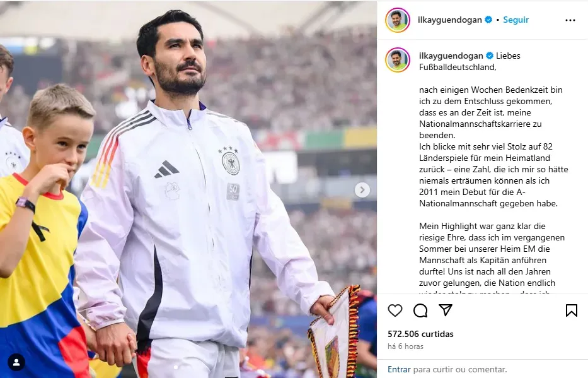The height and width of the screenshot is (378, 588).
Task: Share the post via paper plane icon
Action: click(445, 310)
